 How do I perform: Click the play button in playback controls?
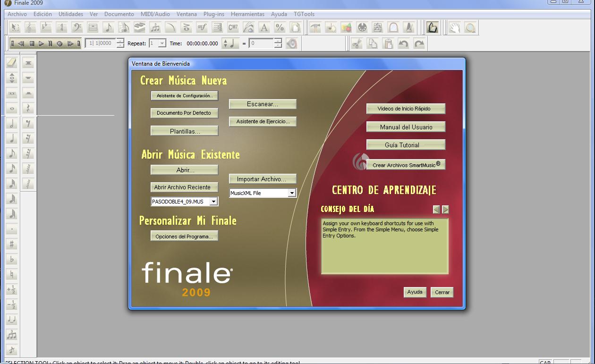[41, 43]
